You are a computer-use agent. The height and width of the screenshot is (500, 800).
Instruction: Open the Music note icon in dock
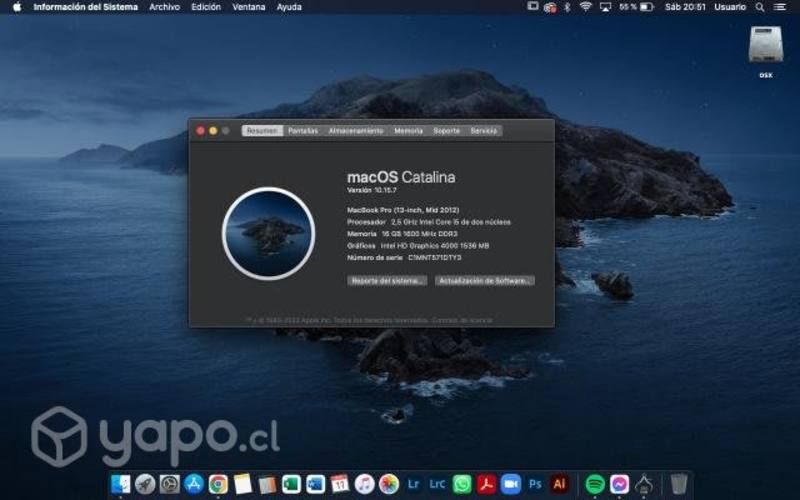[364, 484]
